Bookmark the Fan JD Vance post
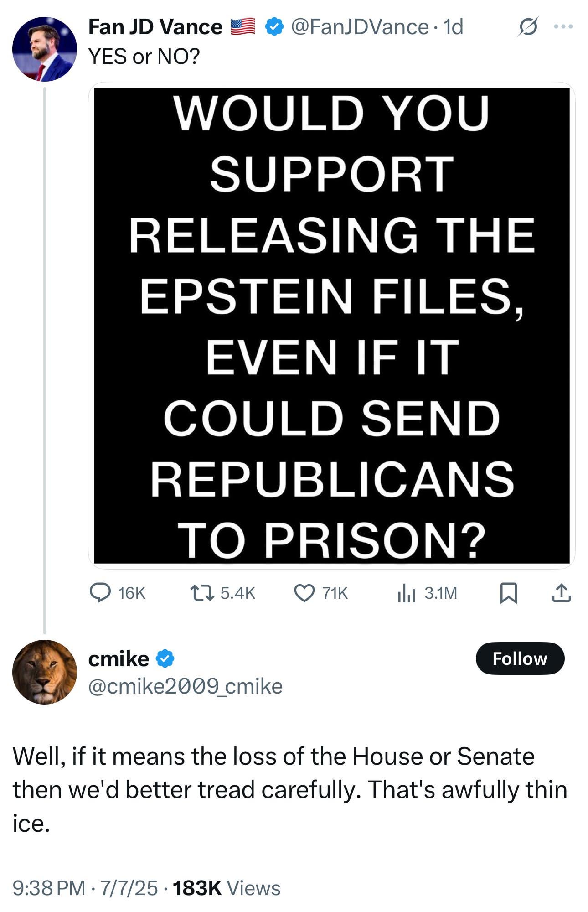 [x=509, y=593]
